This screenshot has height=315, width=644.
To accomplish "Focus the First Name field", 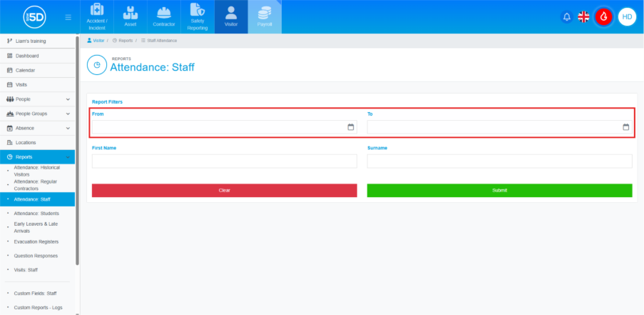I will click(x=224, y=161).
